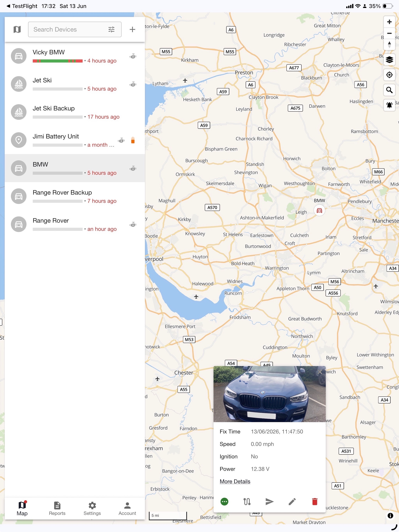The image size is (399, 532).
Task: Open route replay for BMW
Action: pyautogui.click(x=247, y=501)
